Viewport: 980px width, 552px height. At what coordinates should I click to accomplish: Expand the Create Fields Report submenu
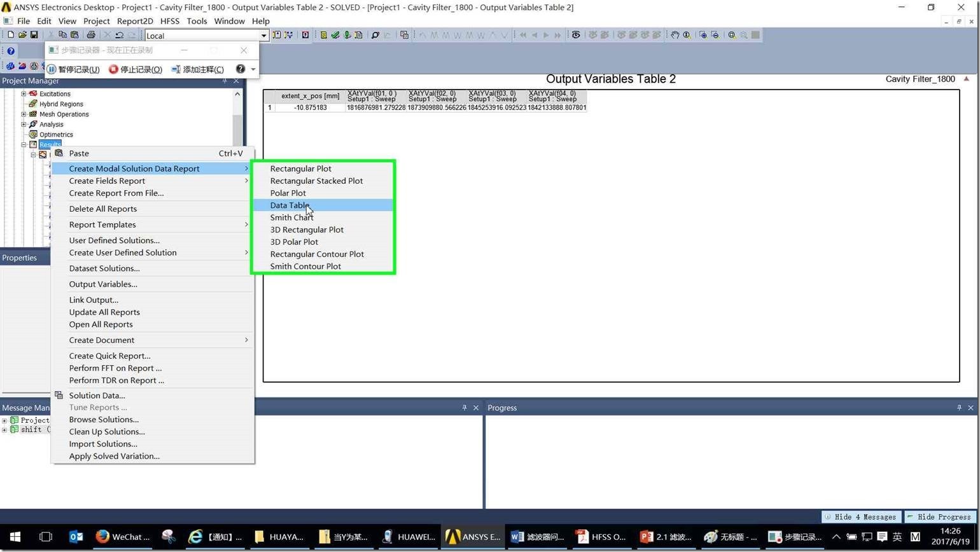click(x=246, y=181)
